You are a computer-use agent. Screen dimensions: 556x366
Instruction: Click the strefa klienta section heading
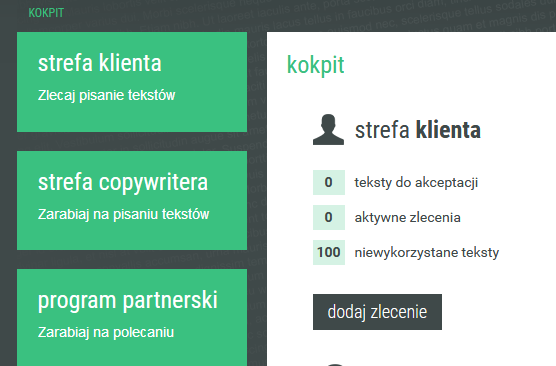click(x=418, y=129)
